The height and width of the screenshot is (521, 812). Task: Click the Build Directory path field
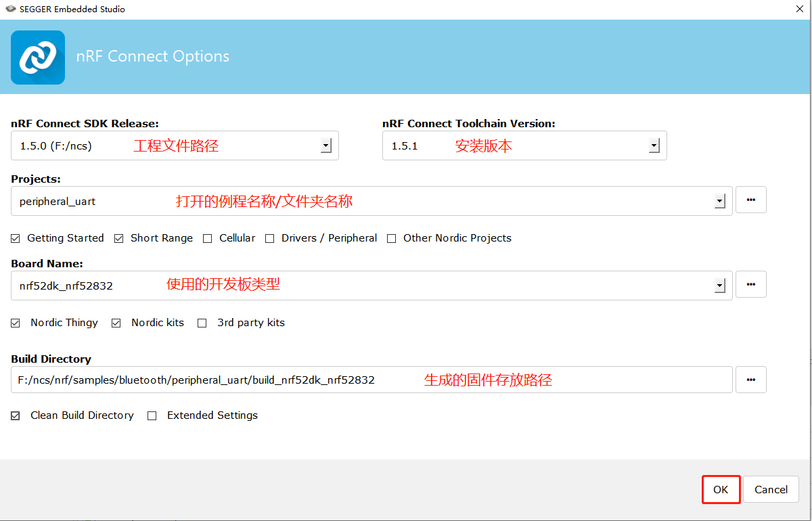(271, 380)
